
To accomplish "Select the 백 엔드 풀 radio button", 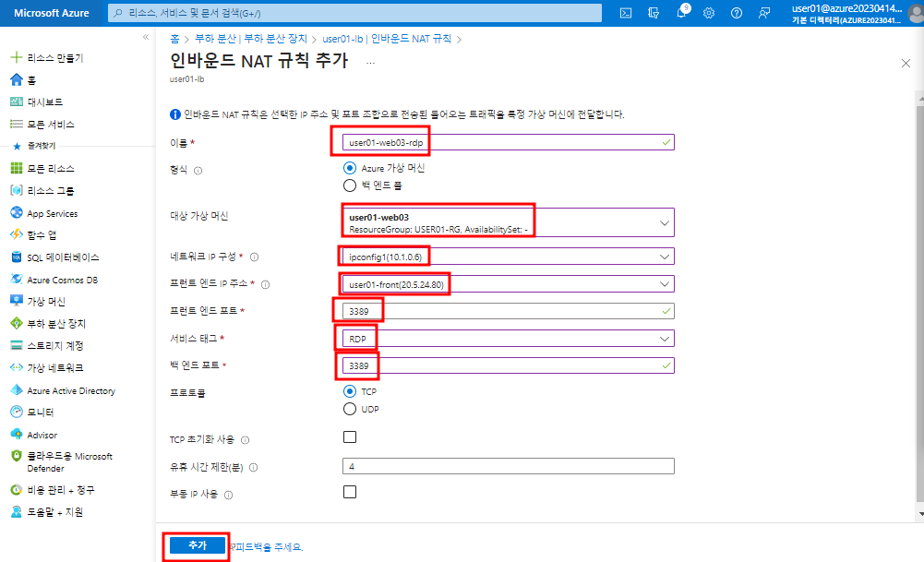I will (x=350, y=185).
